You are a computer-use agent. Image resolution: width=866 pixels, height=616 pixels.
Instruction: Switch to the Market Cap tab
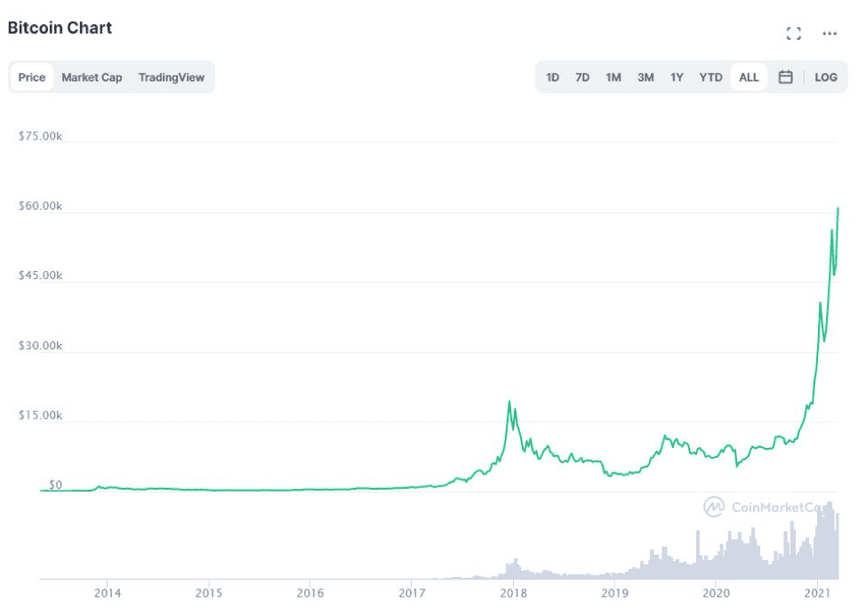92,77
